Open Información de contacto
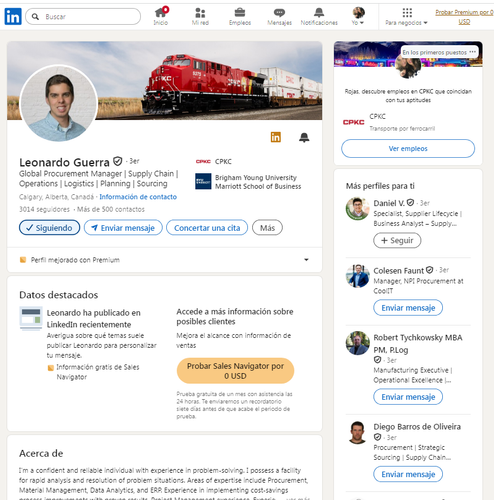The image size is (494, 500). click(138, 197)
